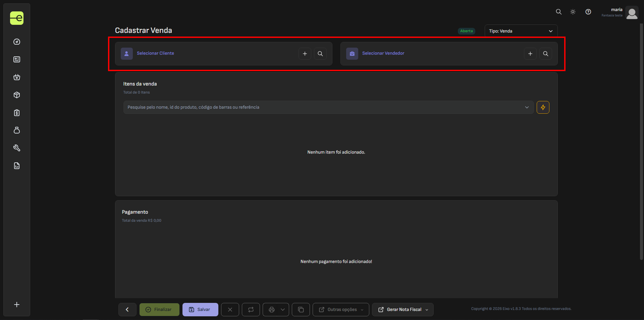
Task: Add new seller with plus button
Action: (x=530, y=54)
